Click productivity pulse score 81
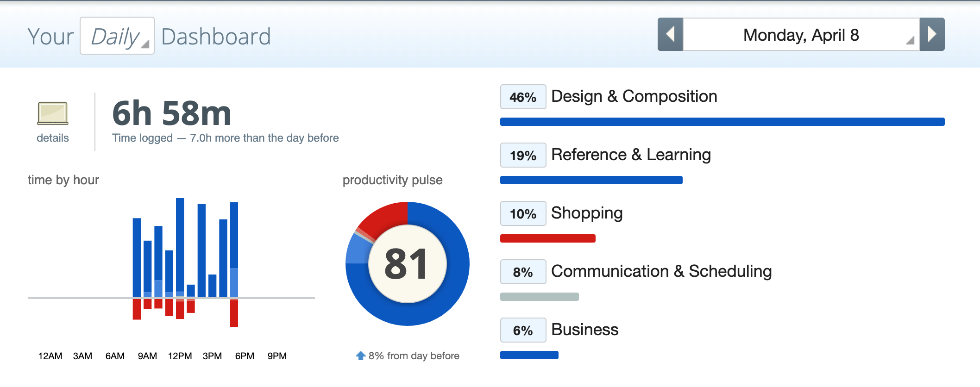Image resolution: width=980 pixels, height=387 pixels. [x=407, y=264]
